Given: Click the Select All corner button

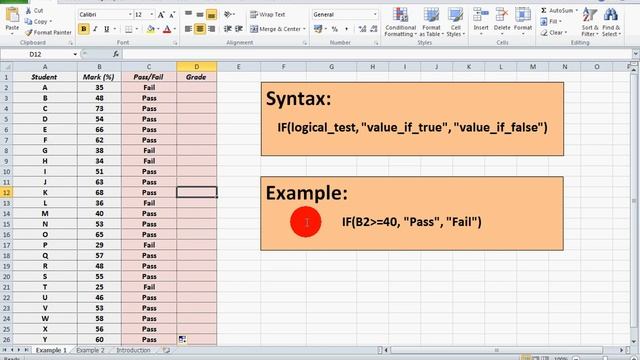Looking at the screenshot, I should [6, 67].
